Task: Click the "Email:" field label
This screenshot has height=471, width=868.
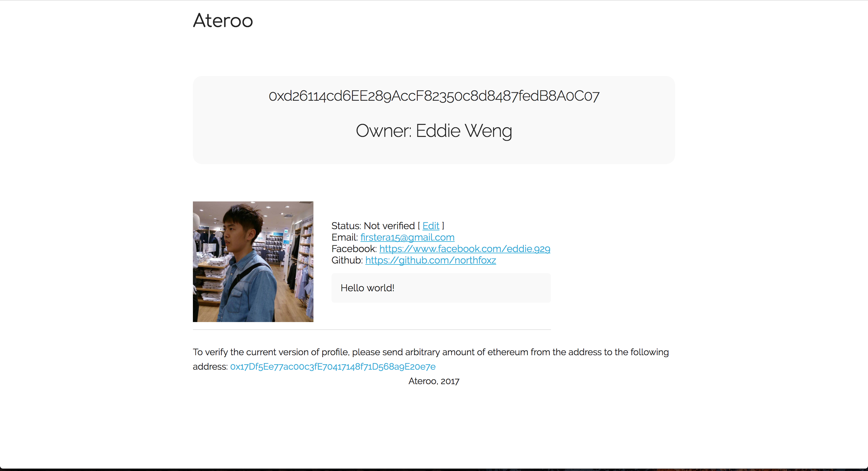Action: [x=344, y=237]
